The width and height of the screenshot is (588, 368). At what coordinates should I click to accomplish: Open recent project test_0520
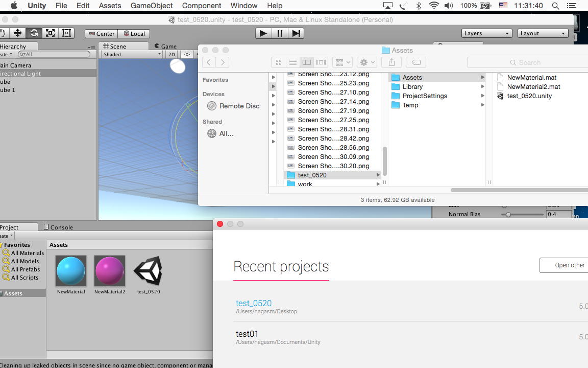(254, 304)
